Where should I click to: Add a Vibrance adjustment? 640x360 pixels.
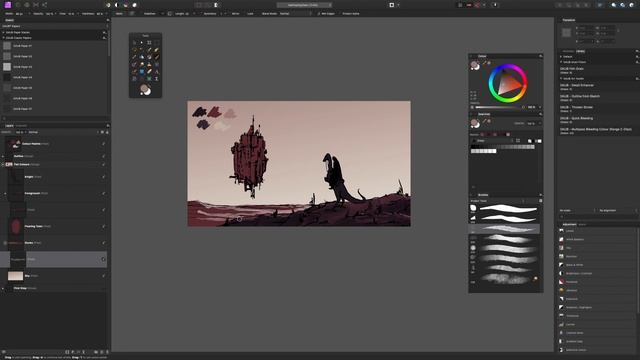coord(571,291)
